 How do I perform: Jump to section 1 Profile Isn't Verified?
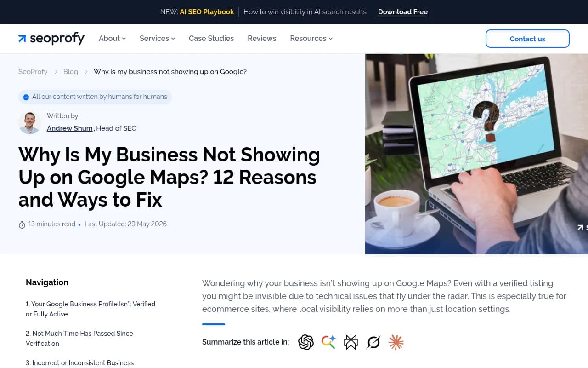tap(90, 309)
